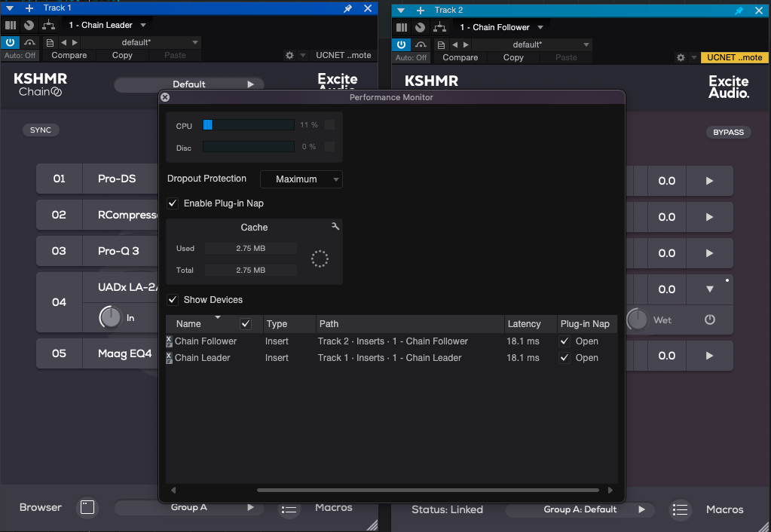Viewport: 771px width, 532px height.
Task: Close the Performance Monitor window
Action: coord(165,97)
